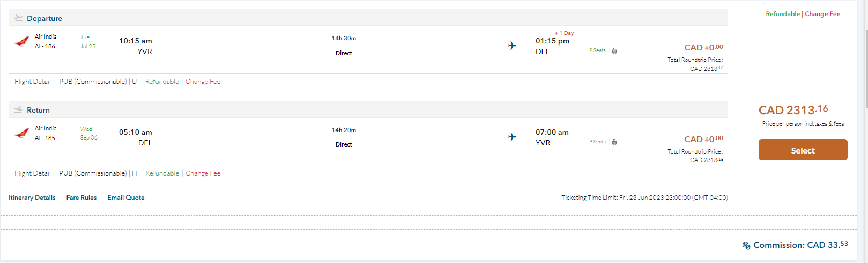Open Flight Detail for departure flight

[33, 82]
